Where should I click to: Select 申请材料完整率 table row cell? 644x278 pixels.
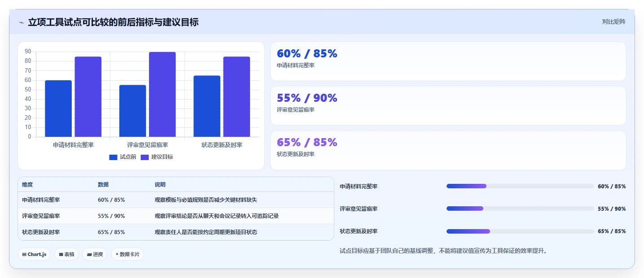(x=41, y=200)
